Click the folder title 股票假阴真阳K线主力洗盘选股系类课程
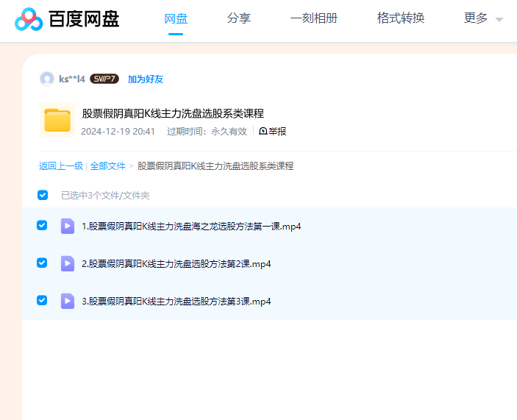Viewport: 517px width, 420px height. (x=173, y=113)
